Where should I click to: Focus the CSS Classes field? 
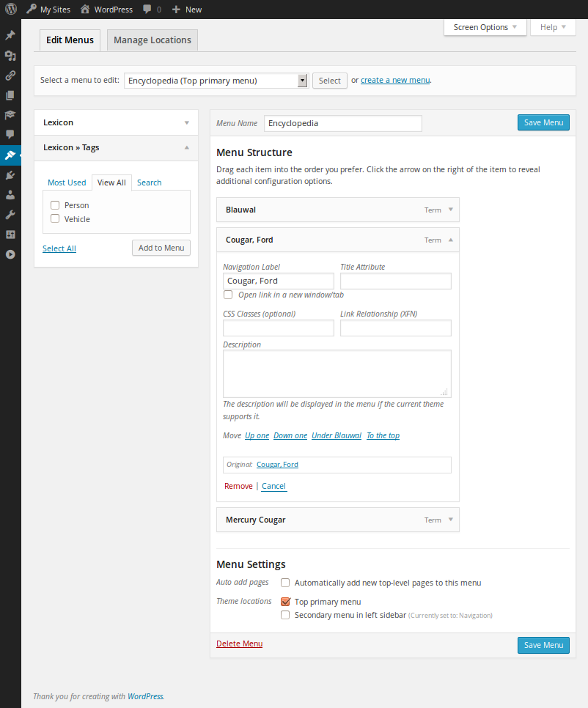(x=278, y=328)
